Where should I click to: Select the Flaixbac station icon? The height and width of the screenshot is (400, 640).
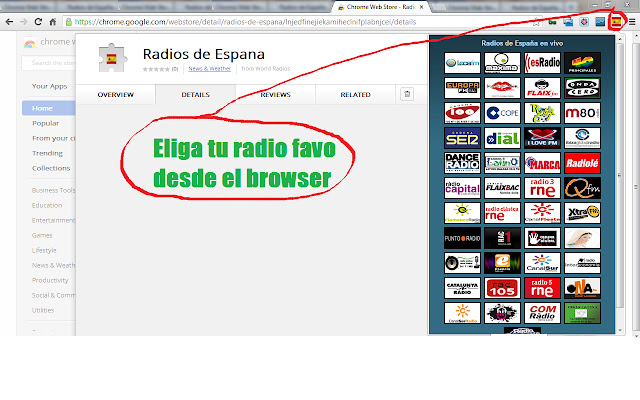[x=502, y=188]
